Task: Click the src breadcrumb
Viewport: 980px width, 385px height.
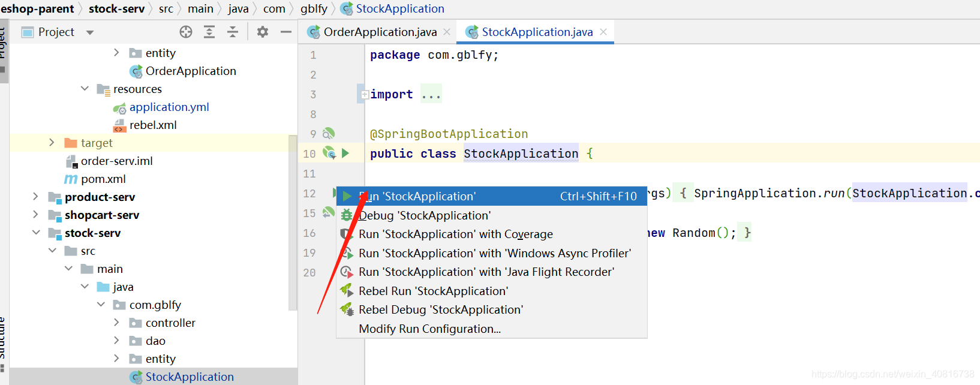Action: [166, 8]
